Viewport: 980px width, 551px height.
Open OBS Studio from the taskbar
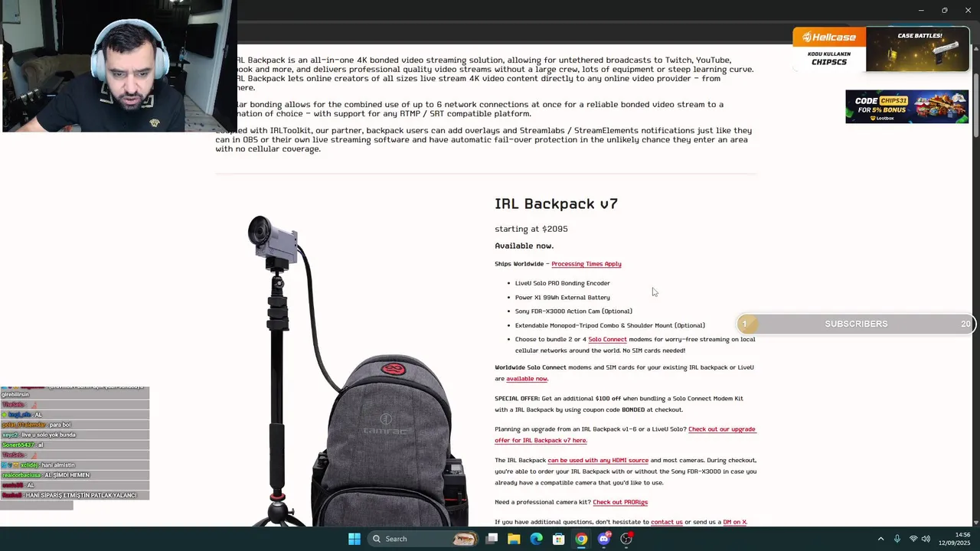point(626,539)
